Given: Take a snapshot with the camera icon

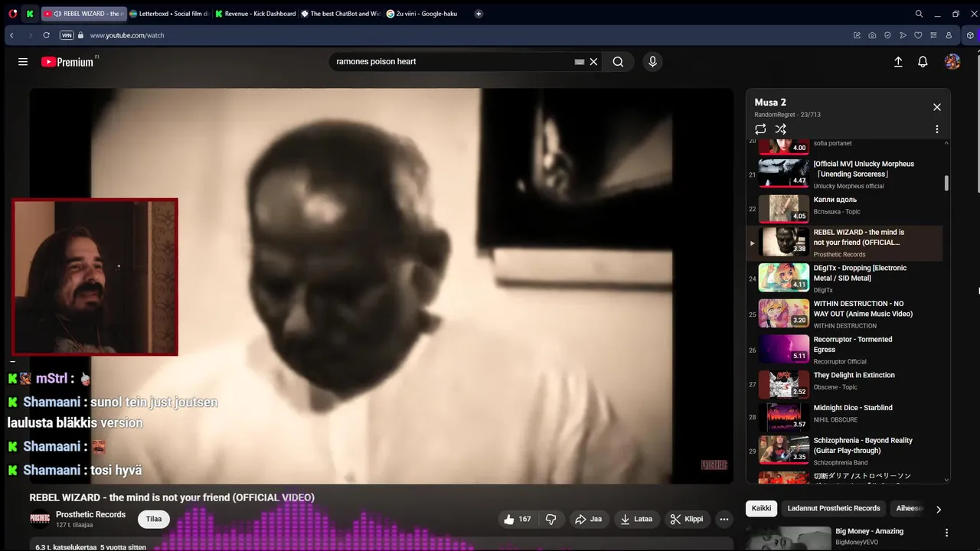Looking at the screenshot, I should click(872, 35).
